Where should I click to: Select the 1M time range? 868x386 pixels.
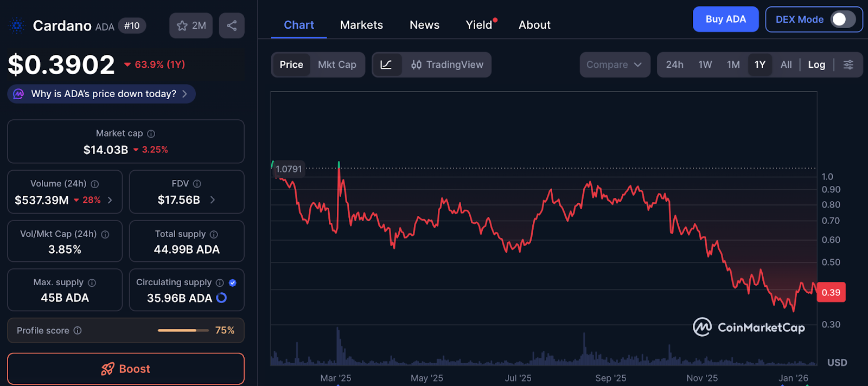[733, 65]
